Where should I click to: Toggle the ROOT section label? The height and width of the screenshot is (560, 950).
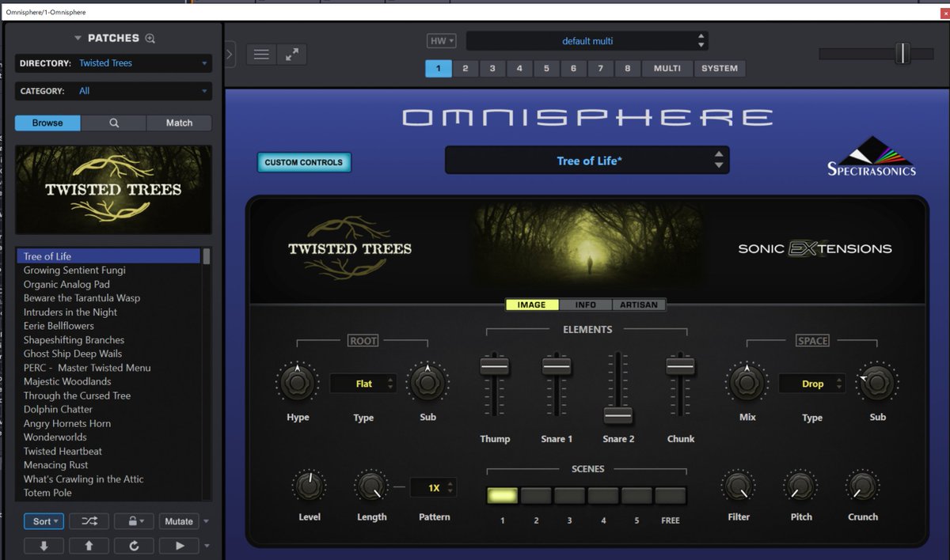point(363,341)
